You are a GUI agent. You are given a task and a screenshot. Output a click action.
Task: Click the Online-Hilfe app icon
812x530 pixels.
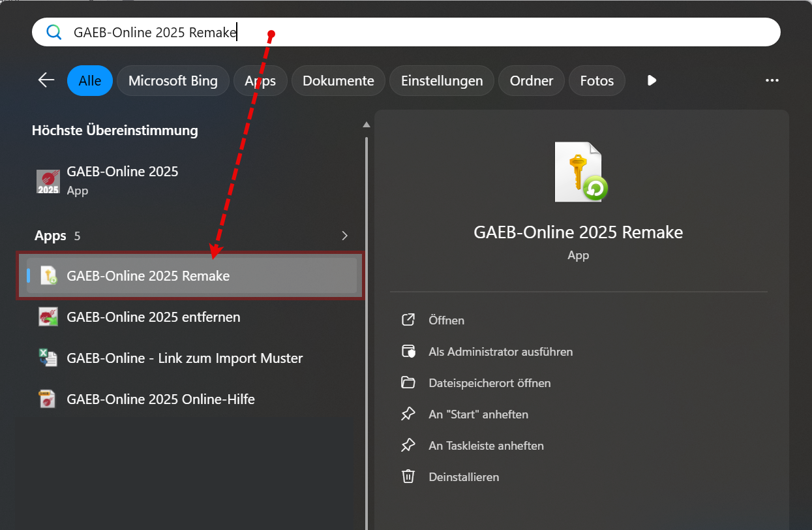[x=48, y=399]
